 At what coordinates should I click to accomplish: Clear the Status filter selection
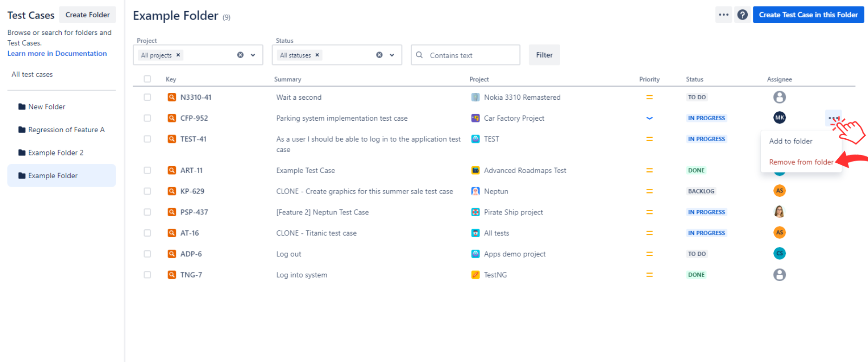point(379,55)
